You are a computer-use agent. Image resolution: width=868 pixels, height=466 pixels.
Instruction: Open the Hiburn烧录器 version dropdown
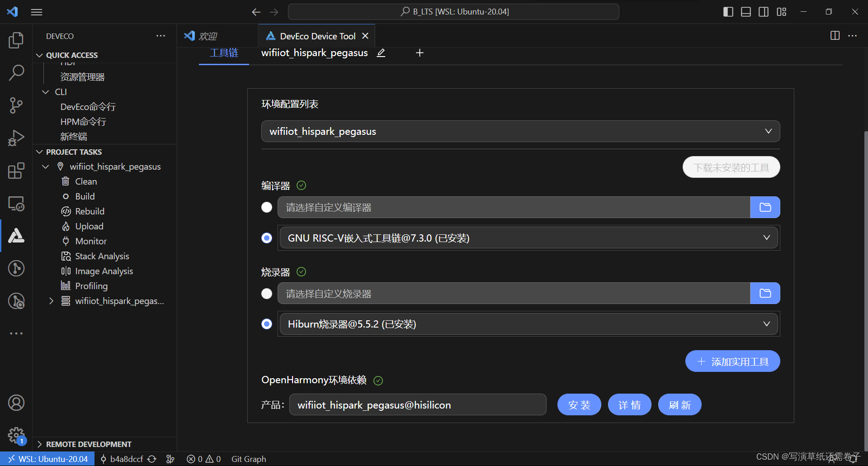click(528, 324)
